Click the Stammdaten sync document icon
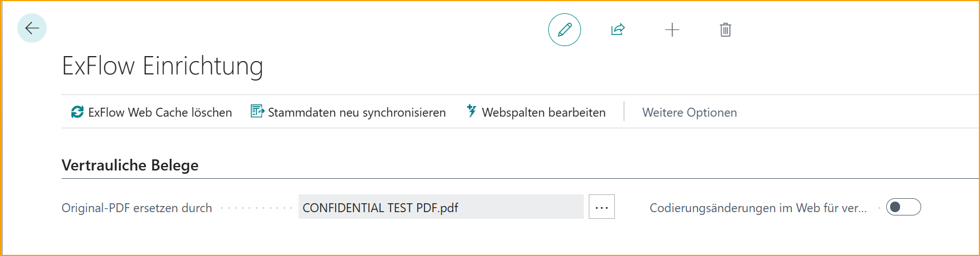 tap(257, 112)
